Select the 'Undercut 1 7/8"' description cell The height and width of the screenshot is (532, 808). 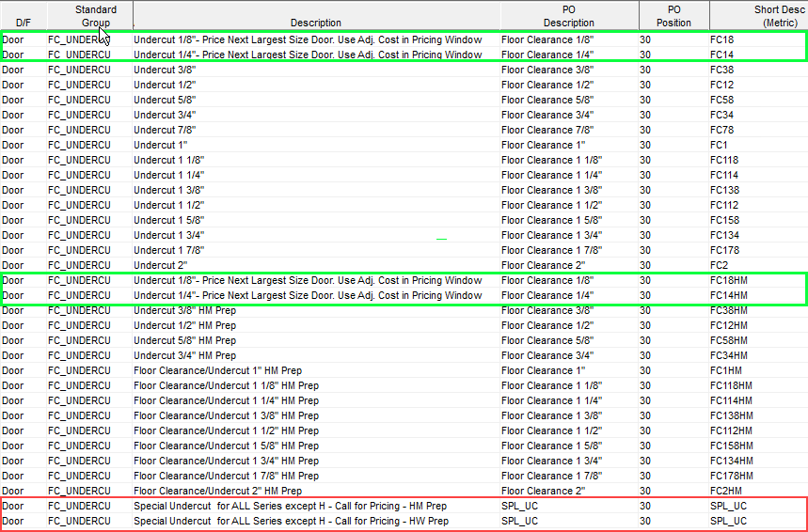316,250
